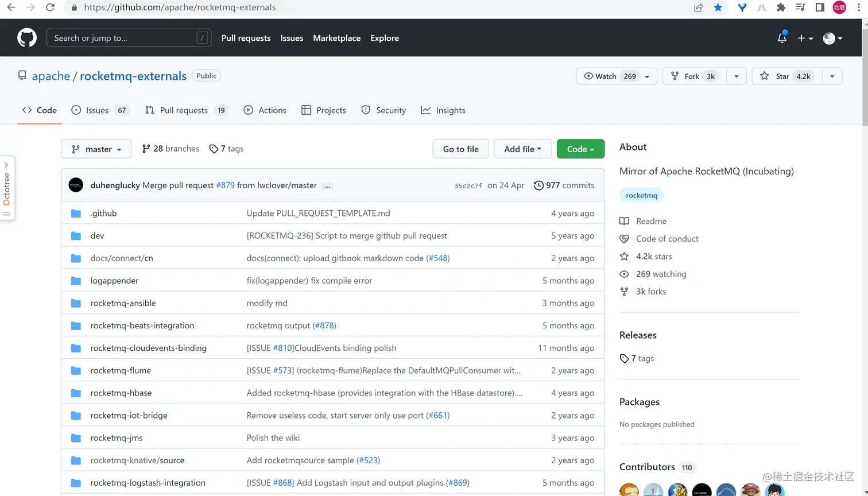Star the rocketmq-externals repository
Image resolution: width=868 pixels, height=496 pixels.
click(787, 76)
